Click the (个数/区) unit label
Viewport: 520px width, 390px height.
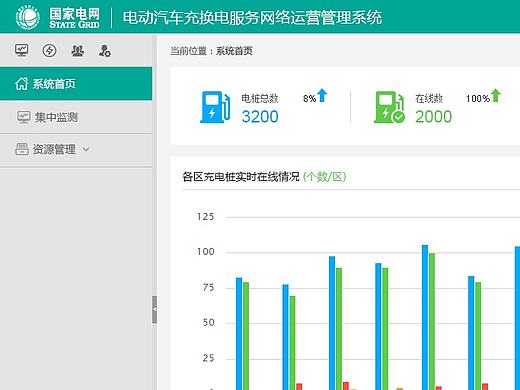[324, 177]
